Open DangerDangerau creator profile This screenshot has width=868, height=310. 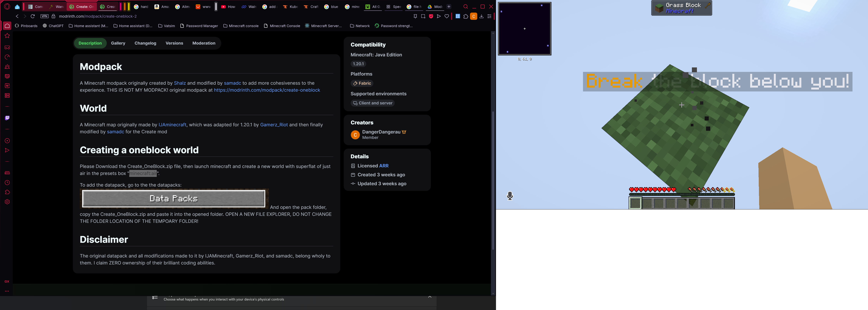pyautogui.click(x=381, y=132)
